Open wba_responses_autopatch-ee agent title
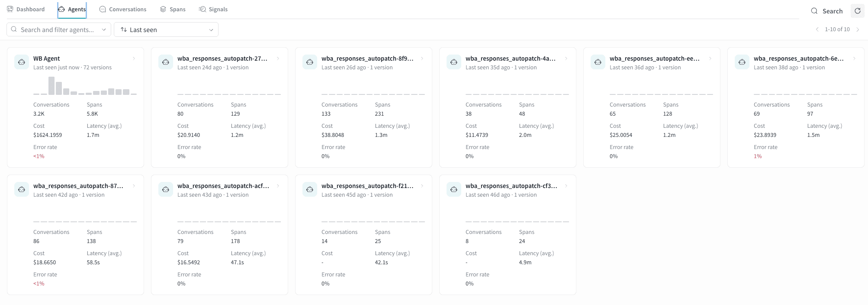 [x=655, y=58]
